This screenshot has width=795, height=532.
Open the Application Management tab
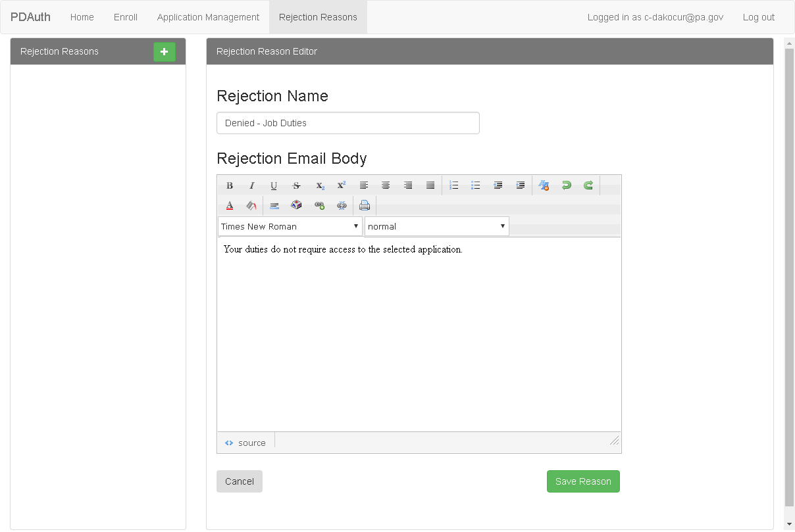click(208, 17)
